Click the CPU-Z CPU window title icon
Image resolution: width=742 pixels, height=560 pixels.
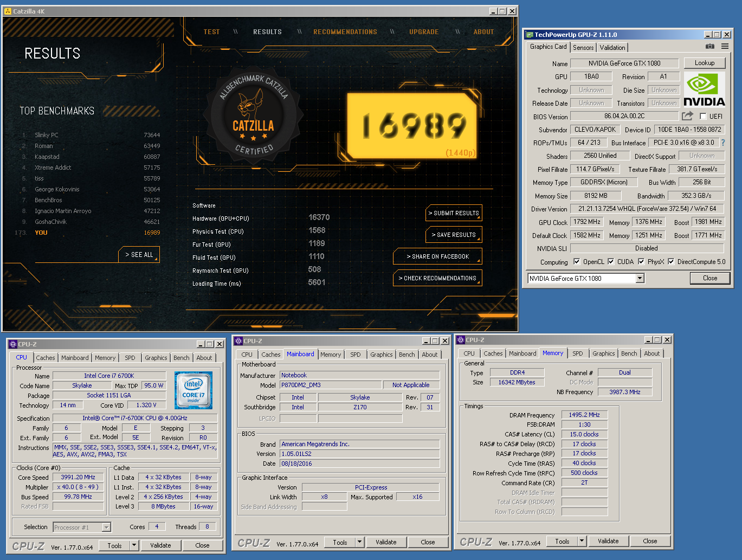13,344
